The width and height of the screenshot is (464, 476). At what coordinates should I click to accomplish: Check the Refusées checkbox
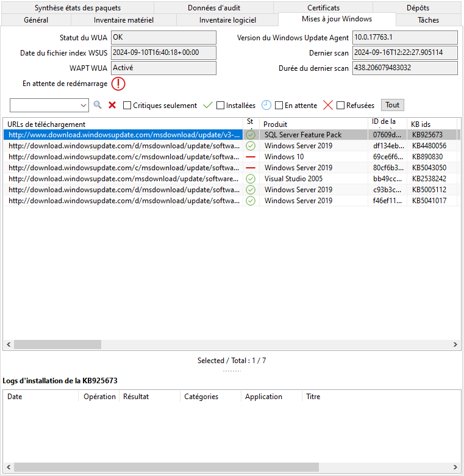tap(341, 106)
